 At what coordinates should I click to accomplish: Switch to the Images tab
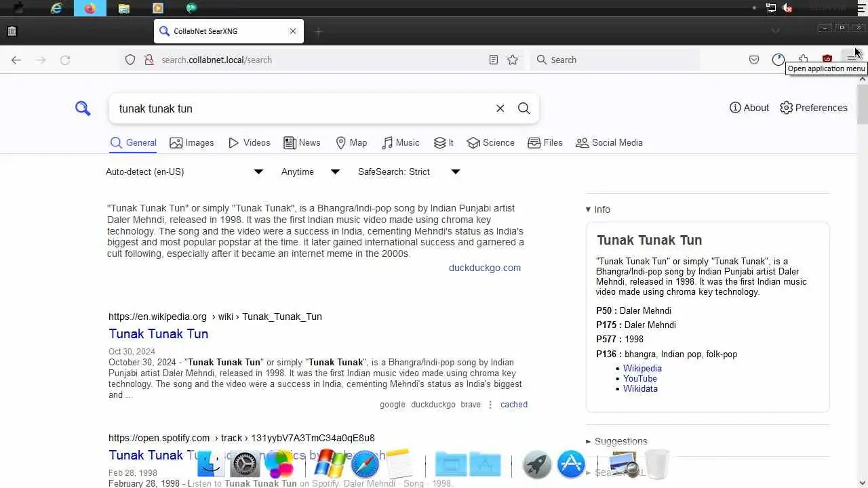coord(192,142)
